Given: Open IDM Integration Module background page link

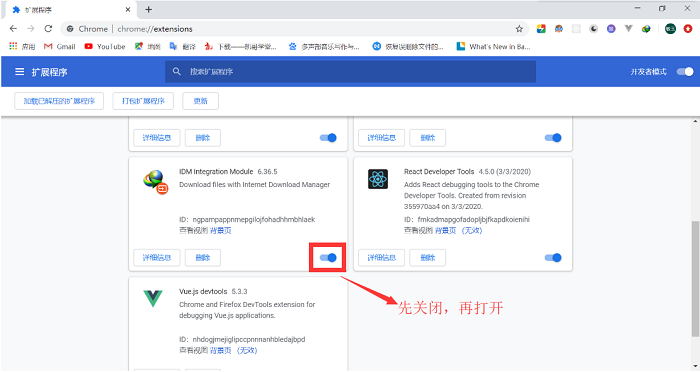Looking at the screenshot, I should (221, 230).
